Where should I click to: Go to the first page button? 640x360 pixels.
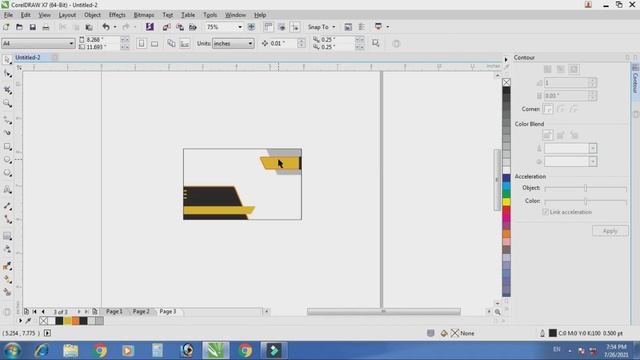(35, 311)
